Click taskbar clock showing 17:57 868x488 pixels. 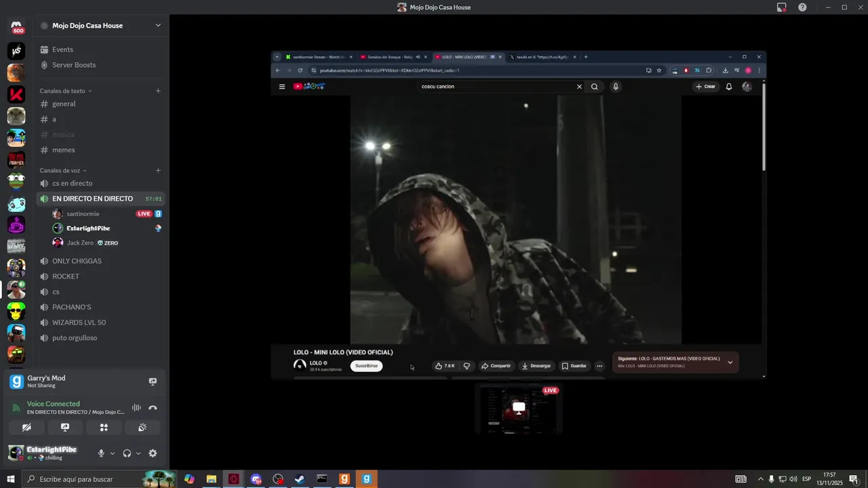click(829, 479)
